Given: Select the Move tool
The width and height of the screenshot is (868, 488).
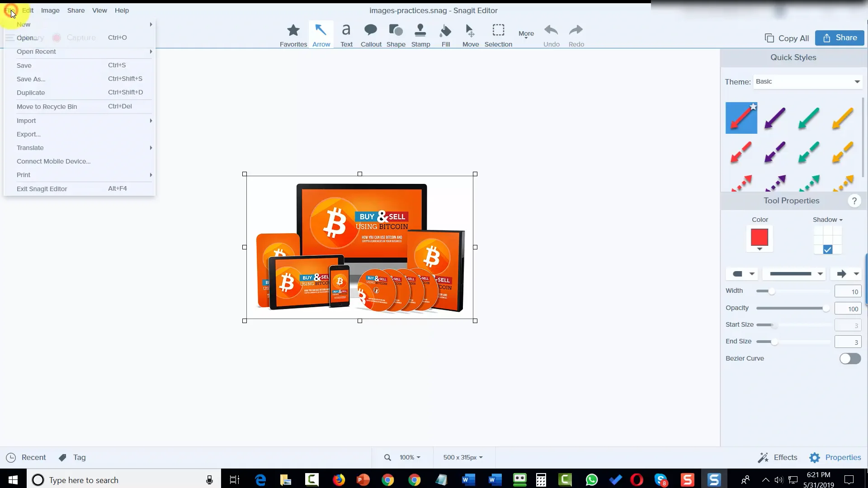Looking at the screenshot, I should click(470, 35).
